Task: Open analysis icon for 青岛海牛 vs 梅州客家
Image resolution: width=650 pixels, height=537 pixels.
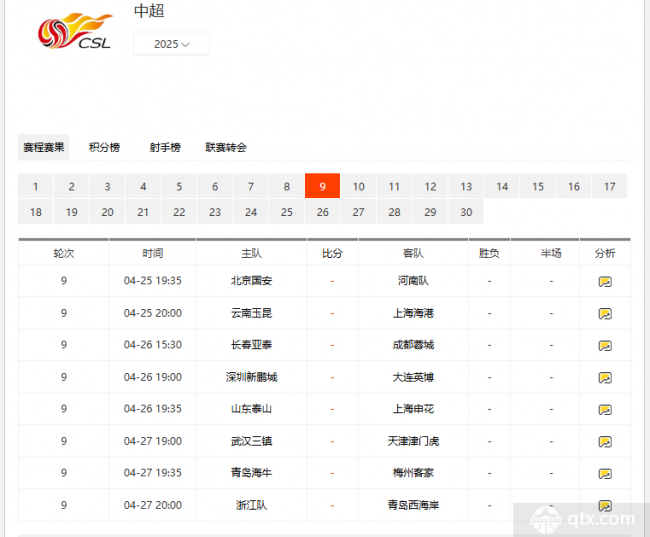Action: (x=605, y=474)
